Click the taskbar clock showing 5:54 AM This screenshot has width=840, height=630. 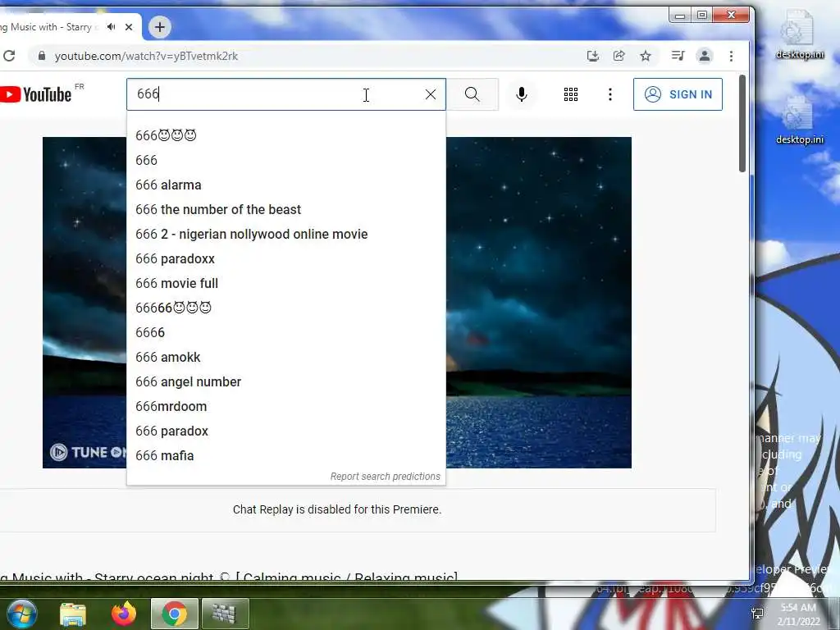[798, 614]
